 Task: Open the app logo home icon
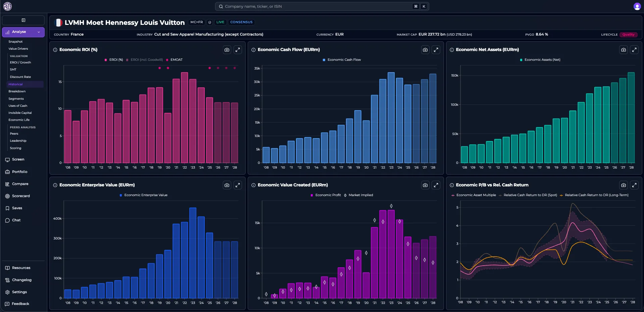point(7,6)
